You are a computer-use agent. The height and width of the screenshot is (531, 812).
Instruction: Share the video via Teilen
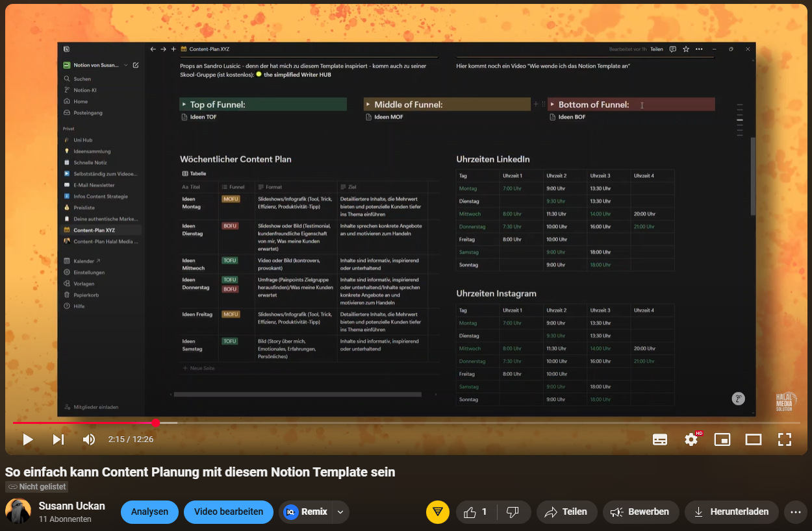565,512
